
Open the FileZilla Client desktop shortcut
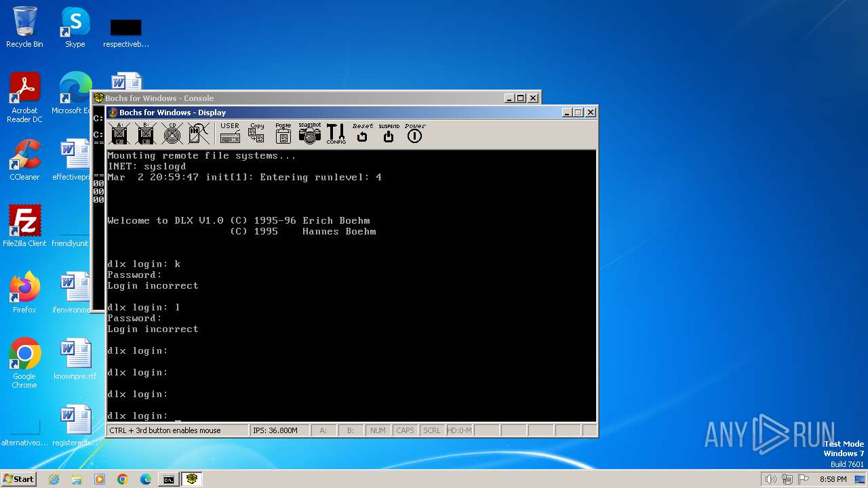tap(24, 226)
